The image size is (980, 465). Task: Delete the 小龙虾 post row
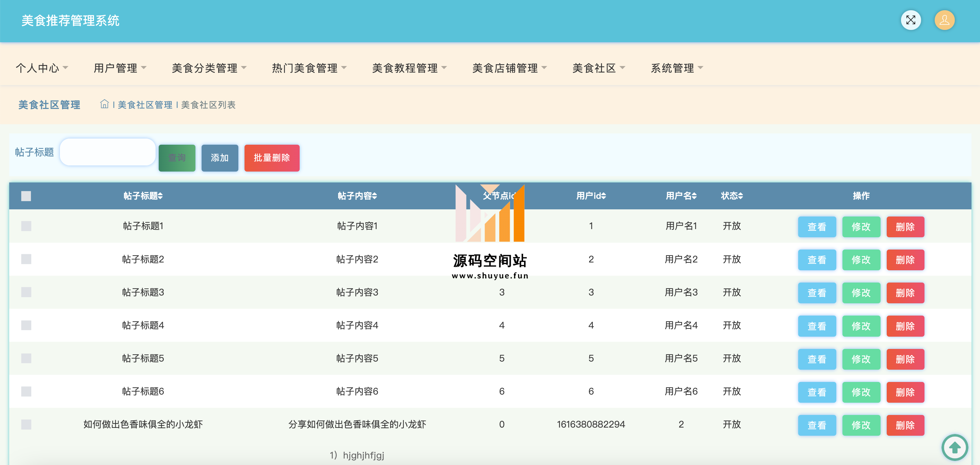pyautogui.click(x=905, y=426)
